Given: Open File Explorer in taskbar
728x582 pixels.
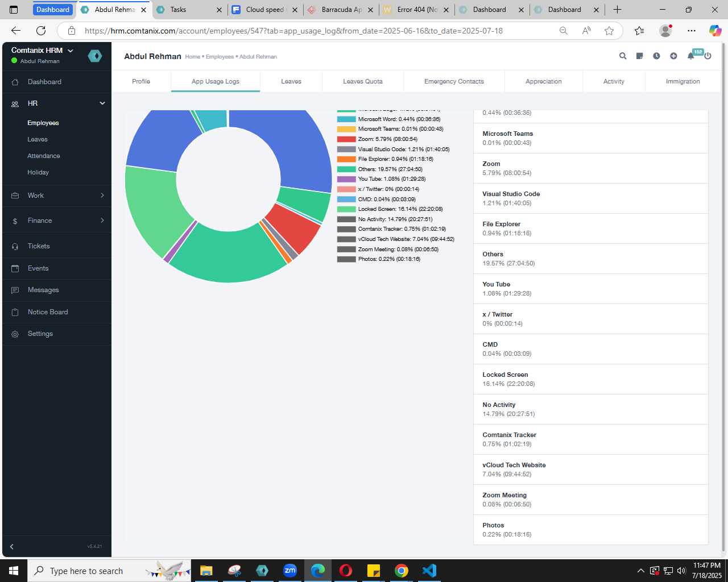Looking at the screenshot, I should 206,570.
